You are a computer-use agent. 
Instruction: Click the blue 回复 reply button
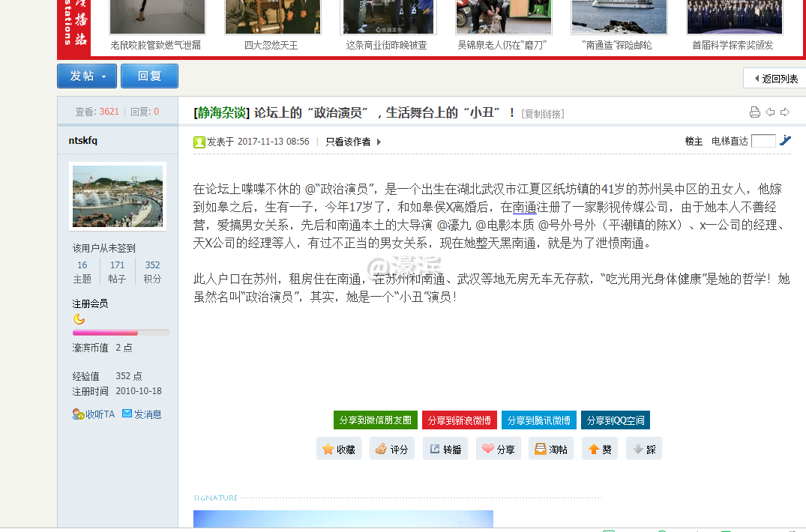pyautogui.click(x=149, y=76)
